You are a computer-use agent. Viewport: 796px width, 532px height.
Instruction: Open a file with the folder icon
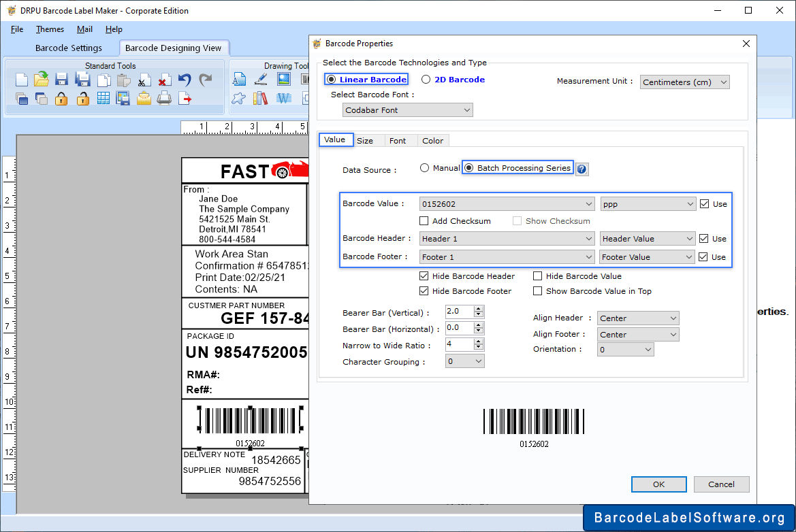tap(42, 80)
